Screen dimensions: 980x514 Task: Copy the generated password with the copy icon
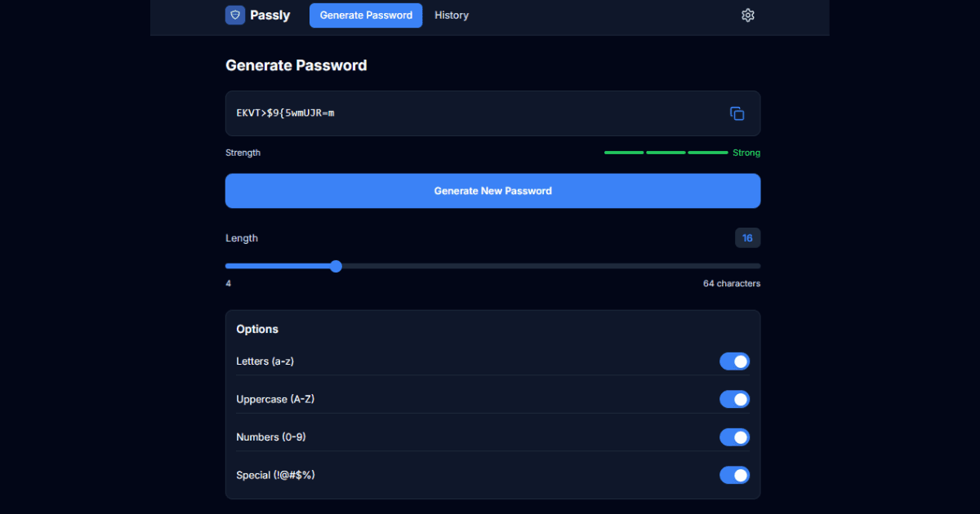pos(737,113)
